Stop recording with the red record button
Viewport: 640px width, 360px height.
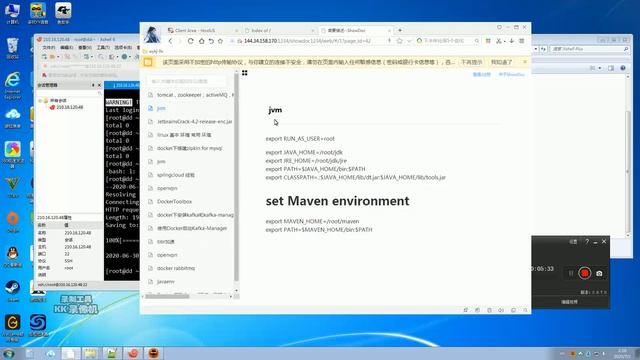coord(584,273)
